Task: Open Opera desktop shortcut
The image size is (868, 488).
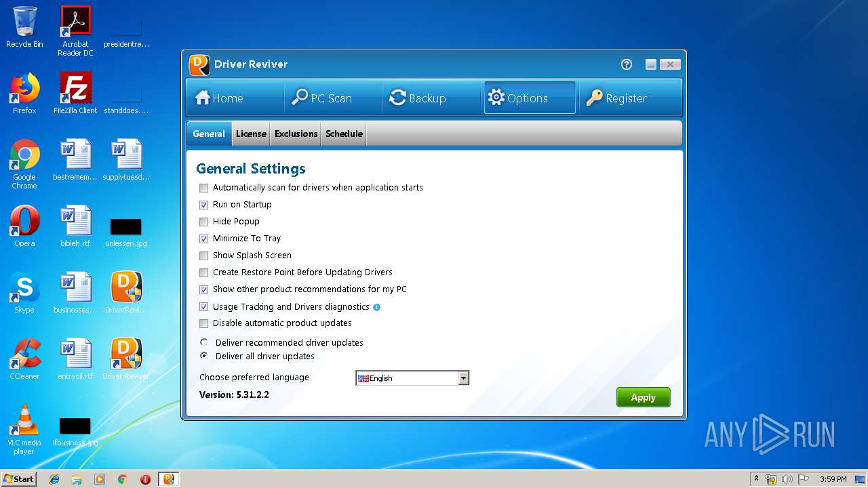Action: pyautogui.click(x=24, y=226)
